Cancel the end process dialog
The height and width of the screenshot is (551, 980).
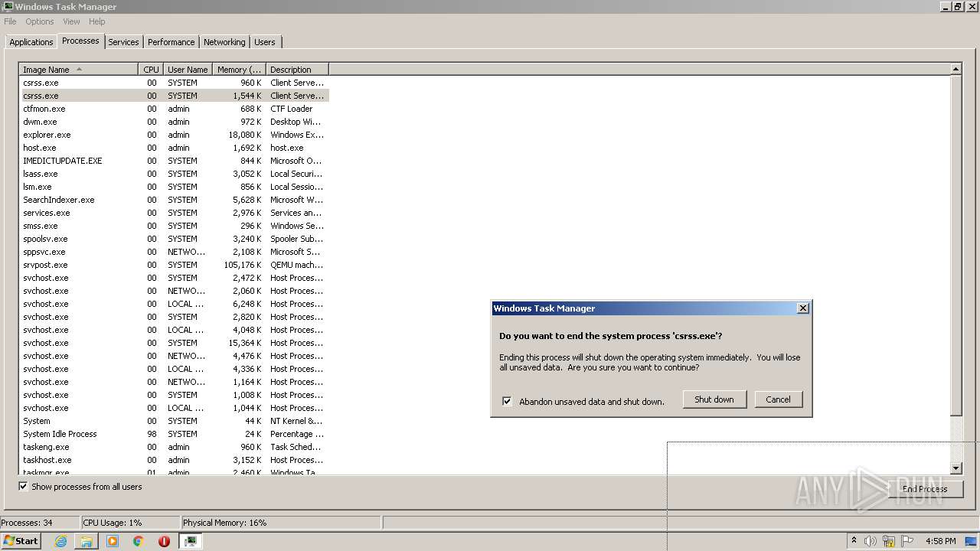click(x=778, y=399)
